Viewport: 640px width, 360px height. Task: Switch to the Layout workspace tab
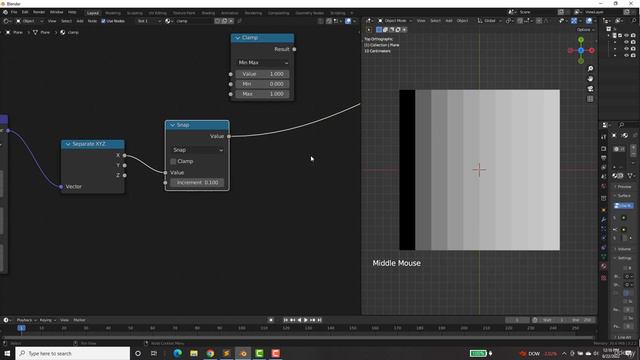point(93,13)
